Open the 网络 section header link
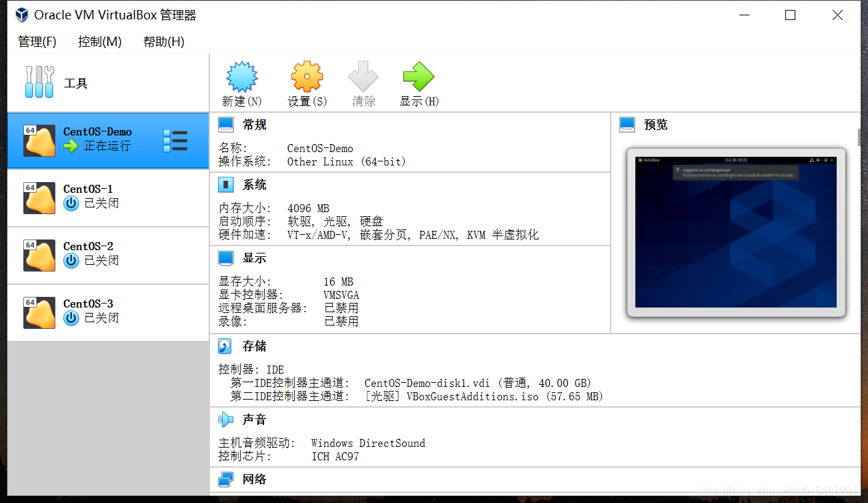 tap(255, 480)
